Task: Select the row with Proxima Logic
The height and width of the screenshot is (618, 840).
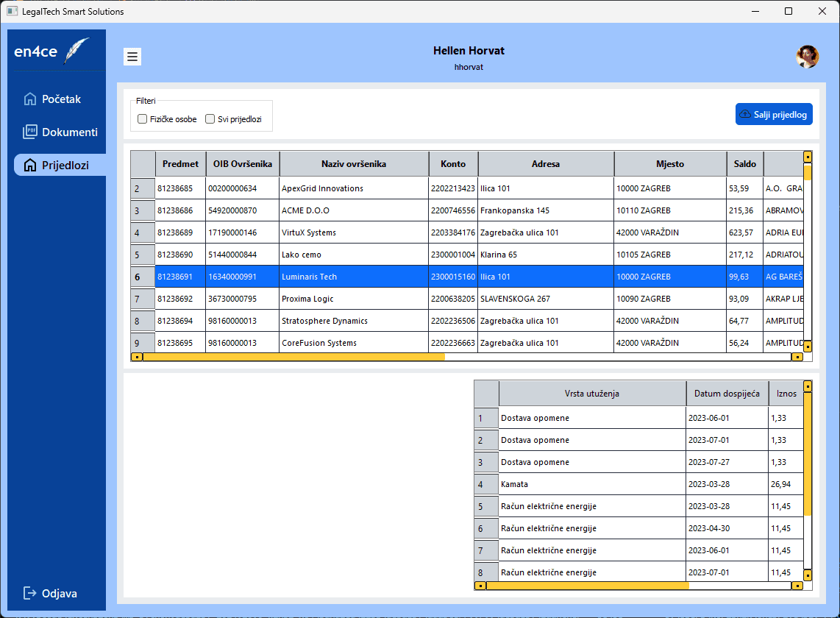Action: [307, 299]
